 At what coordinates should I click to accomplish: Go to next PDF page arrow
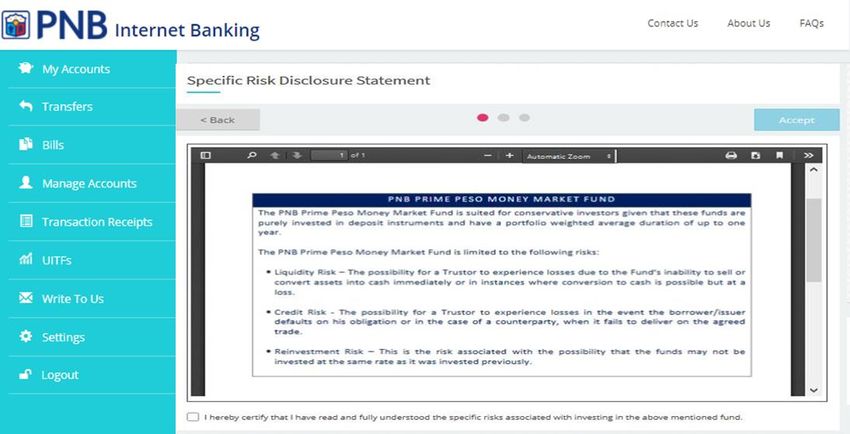tap(296, 156)
